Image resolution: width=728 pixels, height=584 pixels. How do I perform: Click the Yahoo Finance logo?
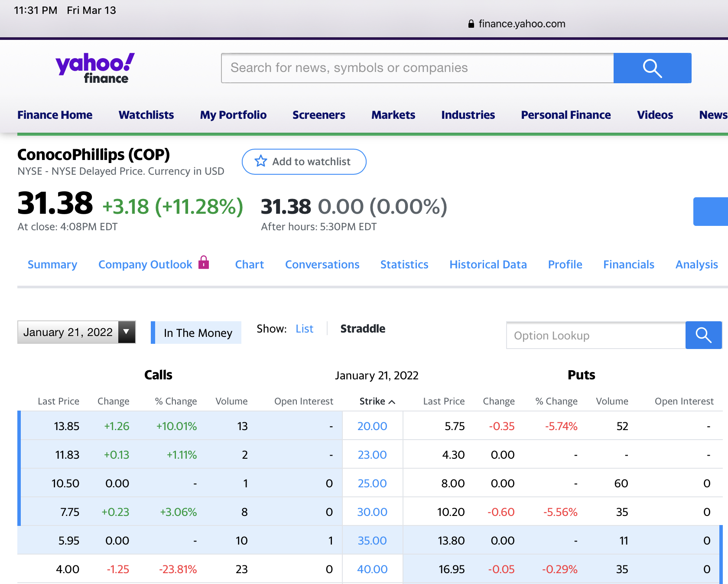(x=95, y=68)
